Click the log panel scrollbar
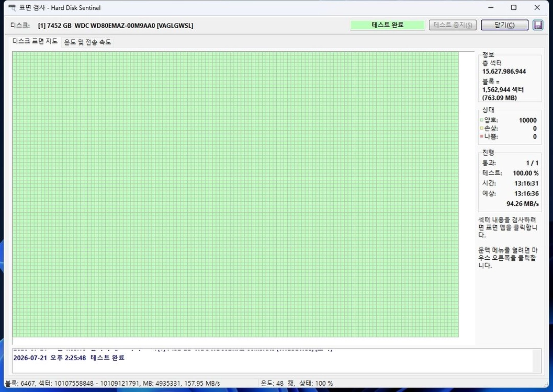The image size is (553, 392). tap(537, 361)
